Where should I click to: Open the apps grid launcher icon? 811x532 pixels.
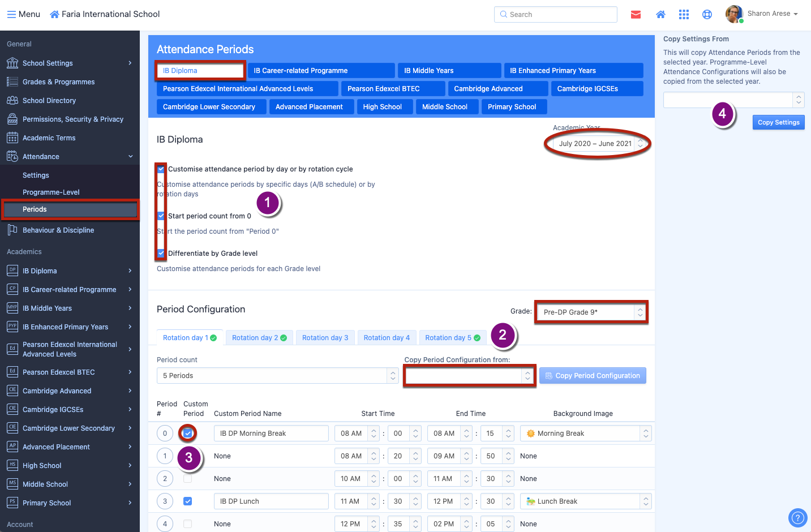[x=684, y=15]
